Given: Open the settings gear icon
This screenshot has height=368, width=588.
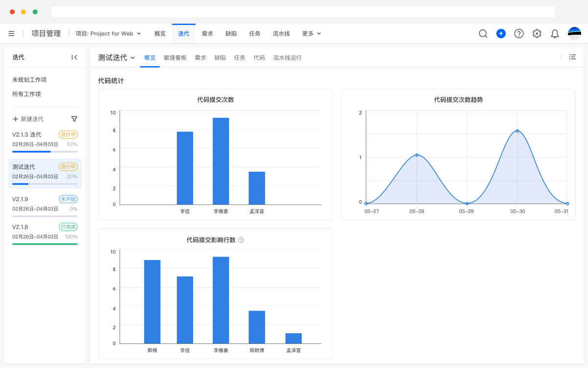Looking at the screenshot, I should tap(537, 33).
